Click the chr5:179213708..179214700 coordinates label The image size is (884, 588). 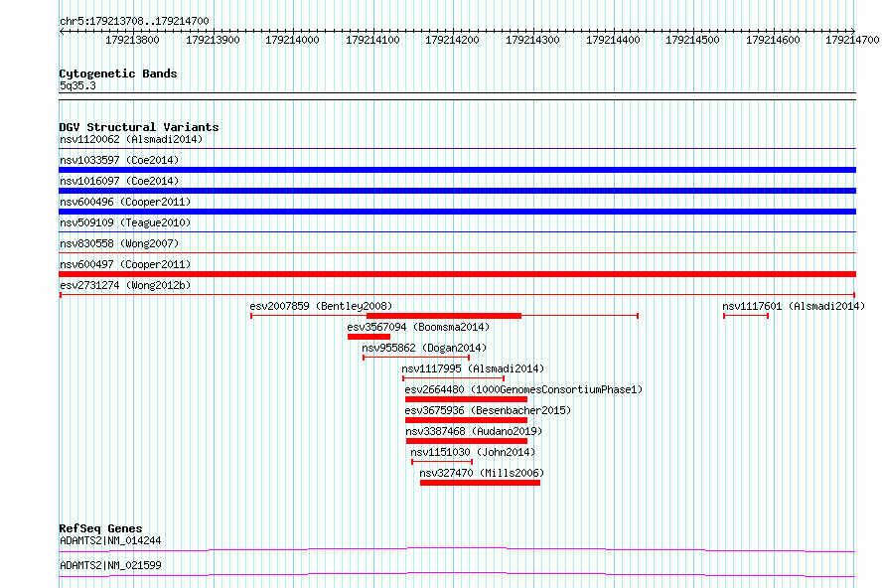coord(134,22)
